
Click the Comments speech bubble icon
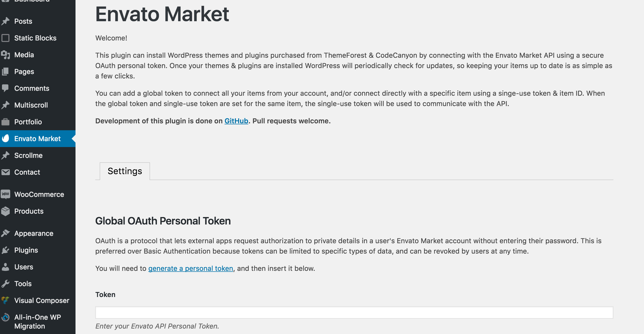(5, 88)
